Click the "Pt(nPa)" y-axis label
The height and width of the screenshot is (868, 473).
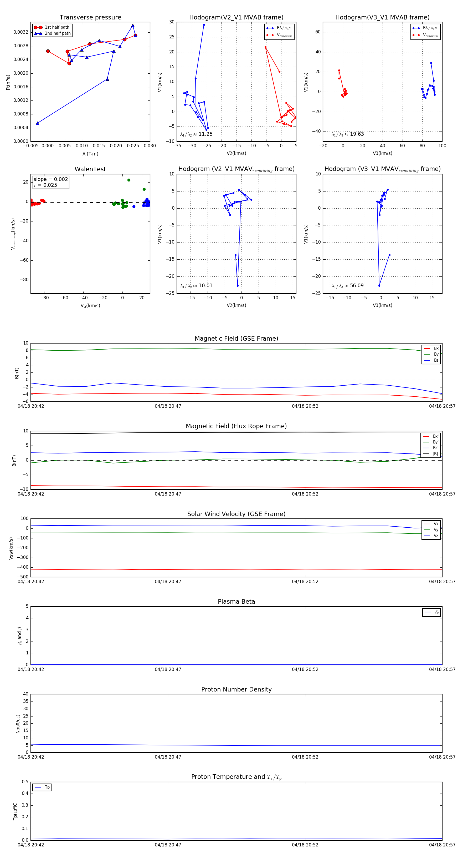pyautogui.click(x=8, y=82)
